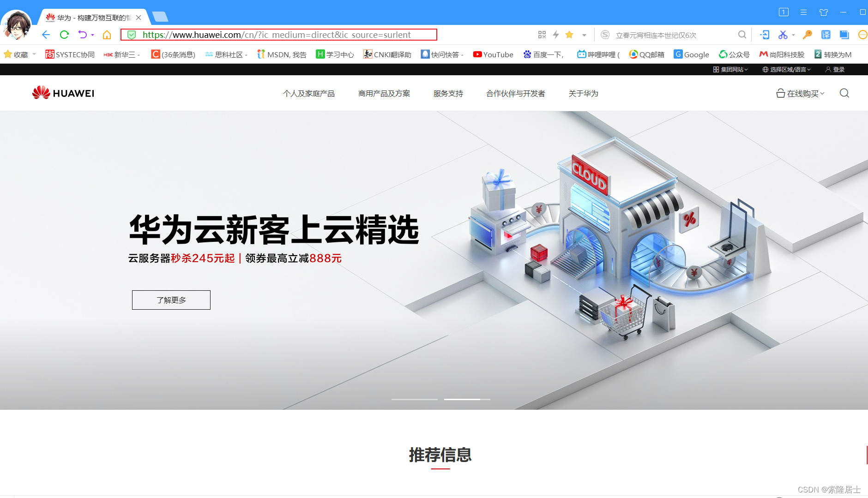Viewport: 868px width, 498px height.
Task: Open the 尚阳科技股 bookmark
Action: tap(782, 54)
